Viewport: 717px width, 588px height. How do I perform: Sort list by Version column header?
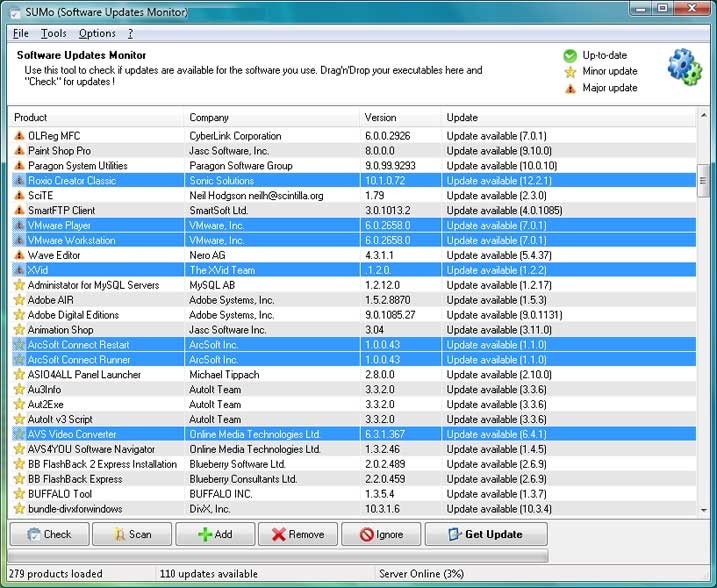(398, 117)
